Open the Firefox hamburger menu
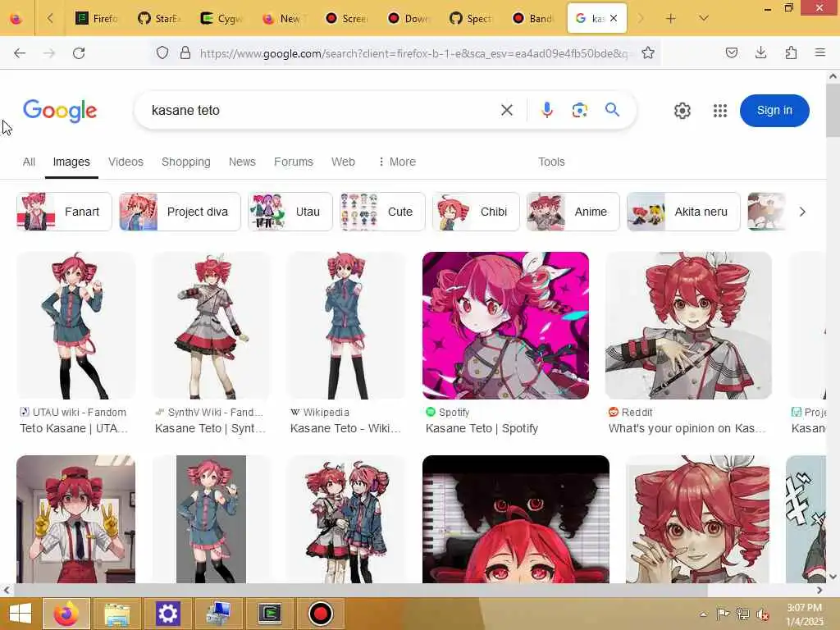Image resolution: width=840 pixels, height=630 pixels. [819, 52]
